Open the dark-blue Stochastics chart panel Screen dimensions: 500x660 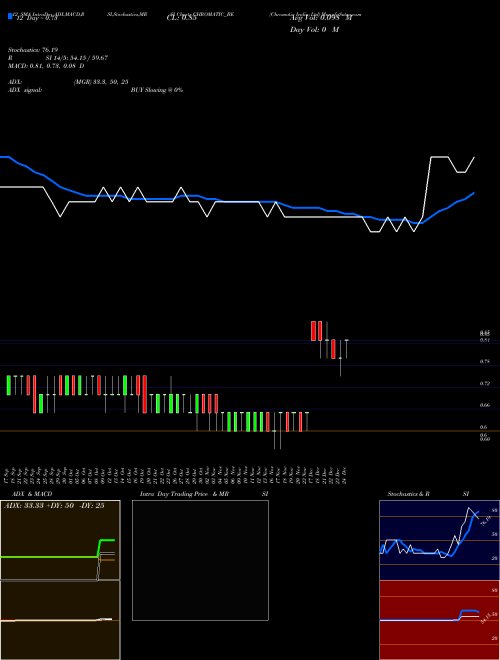[439, 540]
